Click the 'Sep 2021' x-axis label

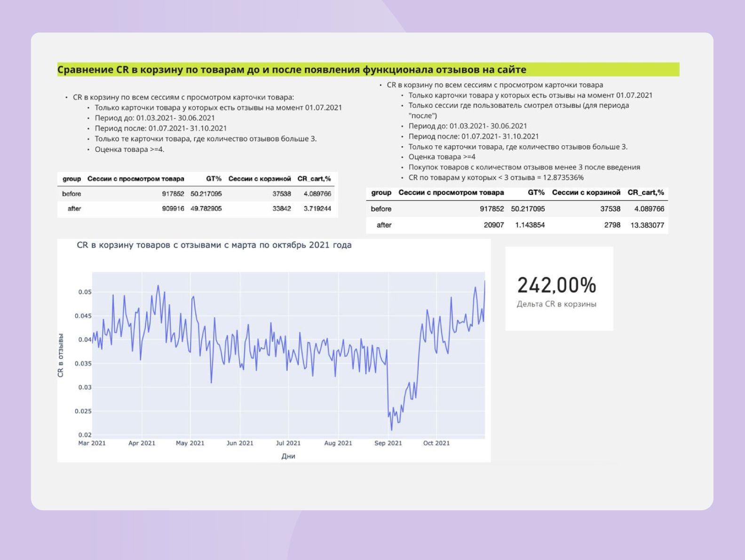pyautogui.click(x=388, y=443)
